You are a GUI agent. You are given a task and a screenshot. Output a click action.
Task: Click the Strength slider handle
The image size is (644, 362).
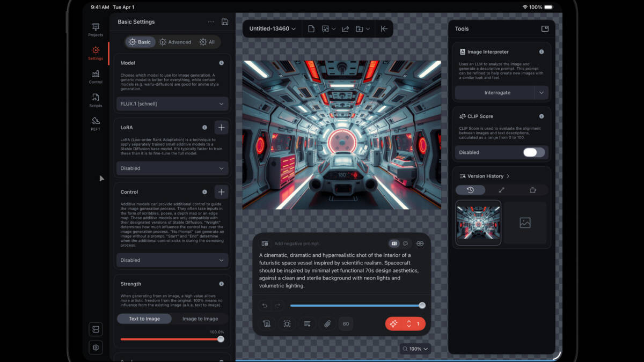pyautogui.click(x=221, y=339)
